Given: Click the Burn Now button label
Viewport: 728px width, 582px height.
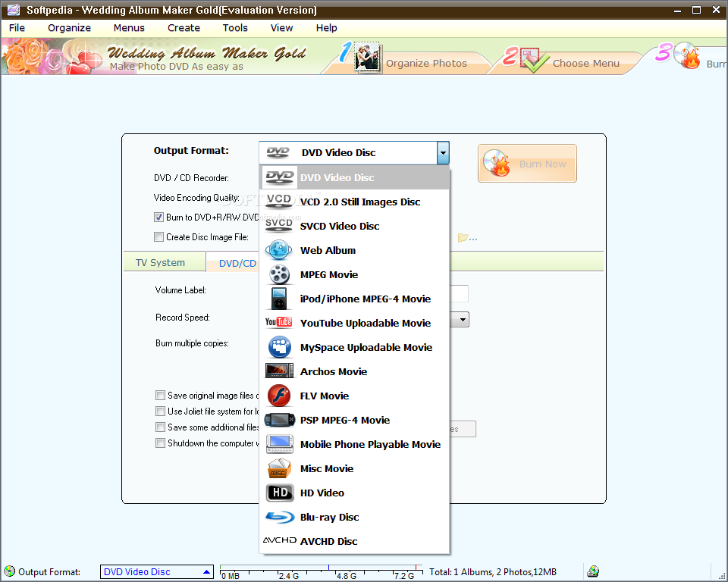Looking at the screenshot, I should point(542,164).
